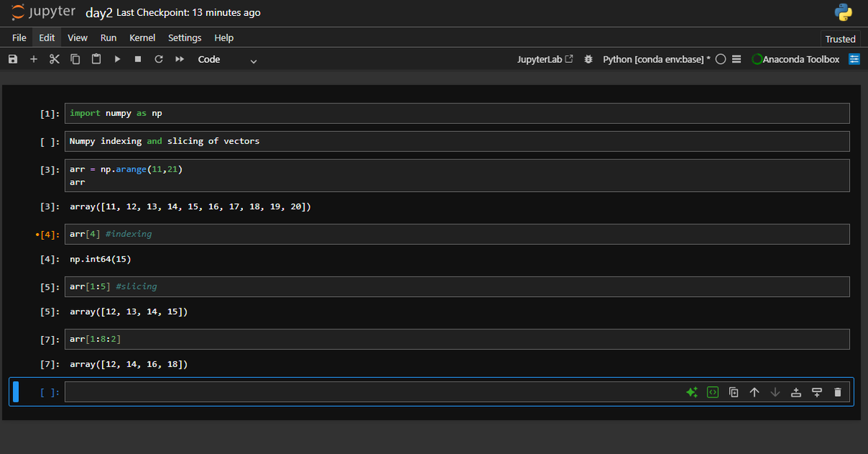Click the green code brackets icon in cell toolbar
This screenshot has height=454, width=868.
coord(712,392)
